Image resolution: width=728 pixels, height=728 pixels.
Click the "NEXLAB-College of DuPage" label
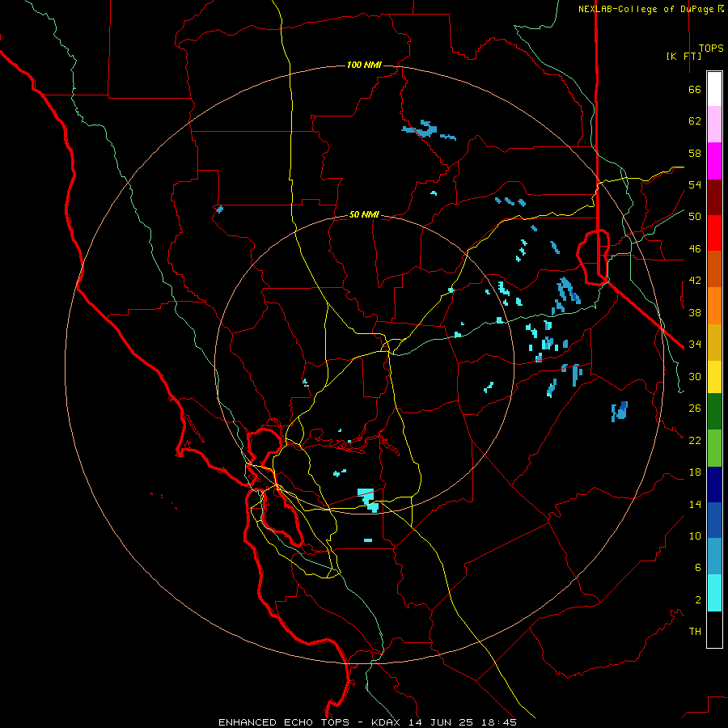(x=647, y=9)
